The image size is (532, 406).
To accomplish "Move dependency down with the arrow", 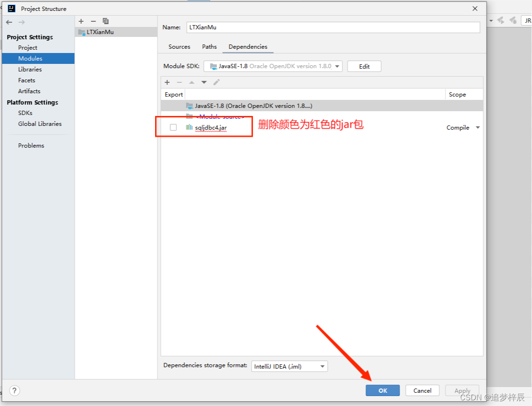I will click(204, 82).
